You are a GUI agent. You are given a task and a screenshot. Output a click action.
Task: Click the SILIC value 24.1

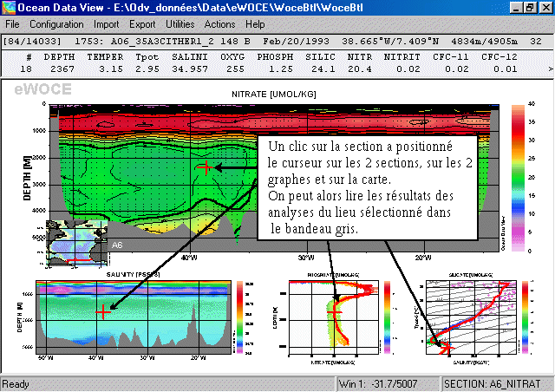point(323,69)
